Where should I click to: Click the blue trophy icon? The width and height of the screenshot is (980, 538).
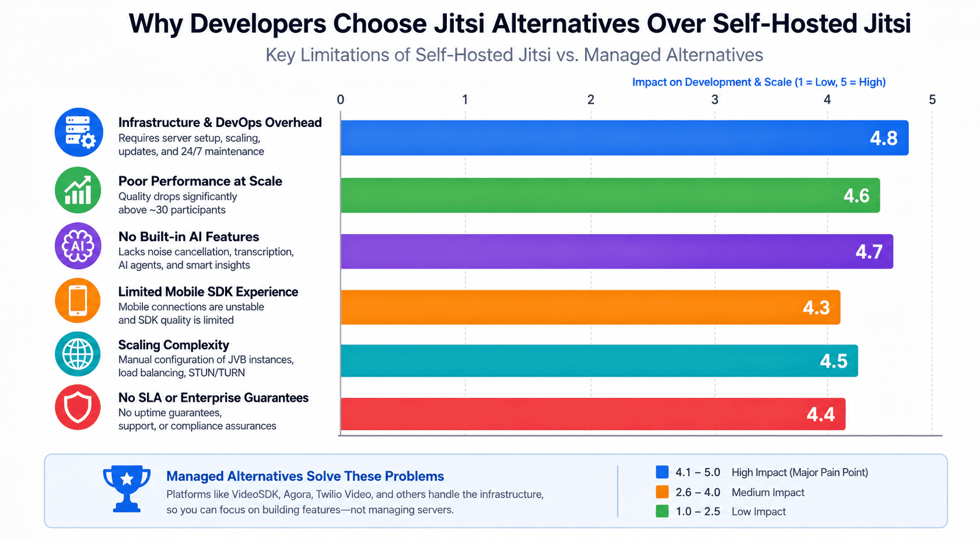pyautogui.click(x=127, y=489)
